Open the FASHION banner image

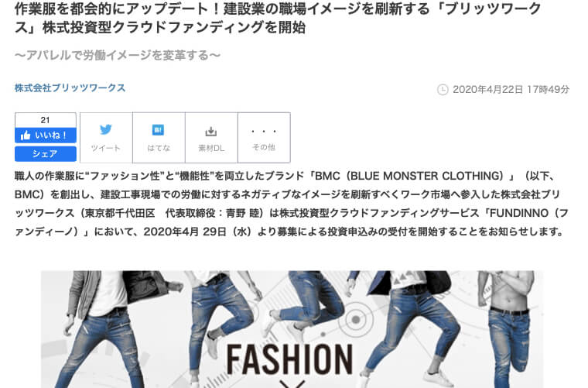point(292,329)
